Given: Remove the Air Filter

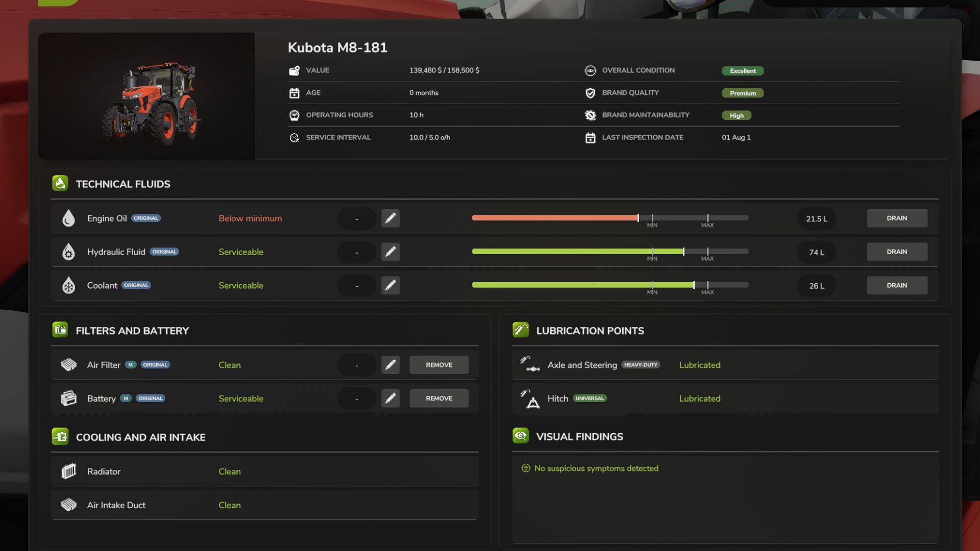Looking at the screenshot, I should click(439, 365).
